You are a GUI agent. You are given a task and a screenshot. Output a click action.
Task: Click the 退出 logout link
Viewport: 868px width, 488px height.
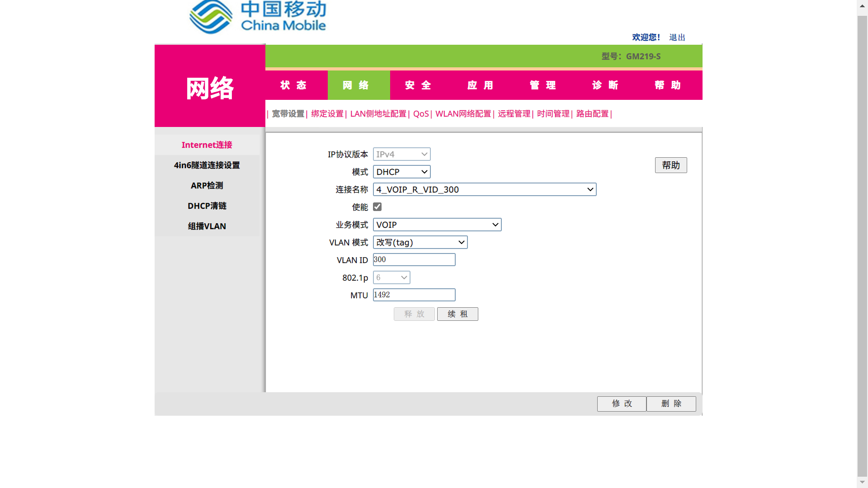[677, 38]
